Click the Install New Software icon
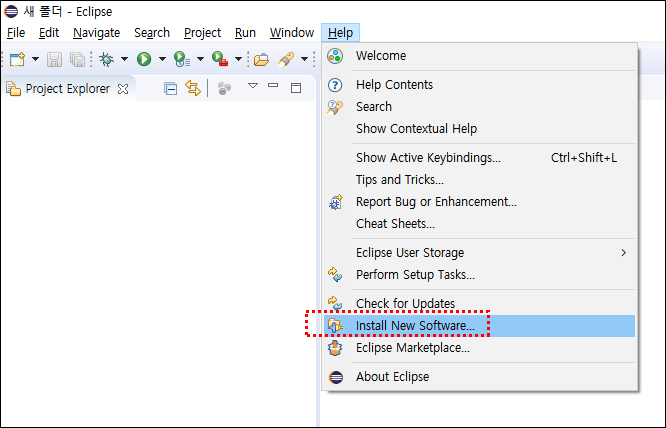The image size is (666, 428). point(335,326)
